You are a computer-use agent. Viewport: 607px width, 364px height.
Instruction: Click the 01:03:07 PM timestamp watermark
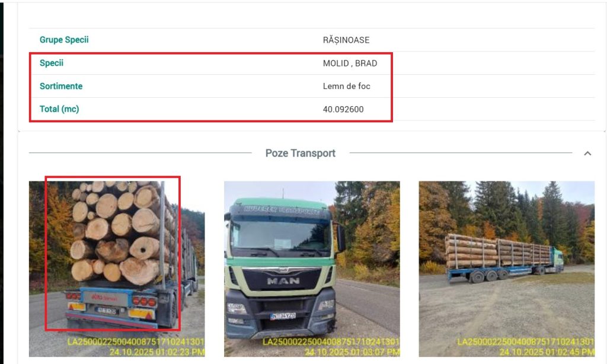(352, 352)
